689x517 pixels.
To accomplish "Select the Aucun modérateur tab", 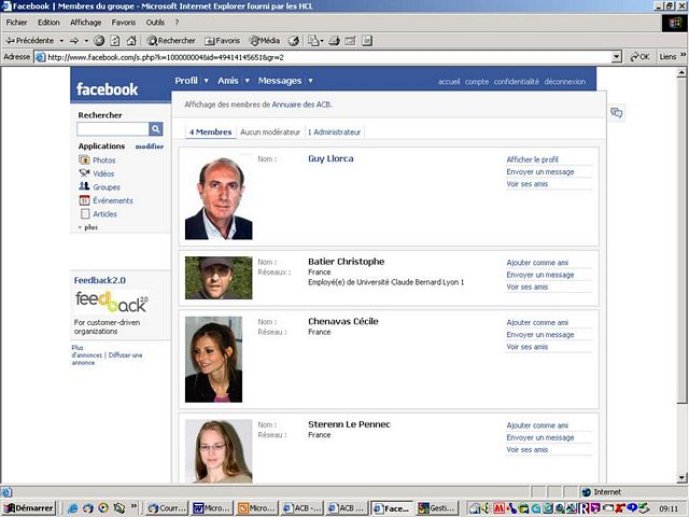I will (270, 132).
